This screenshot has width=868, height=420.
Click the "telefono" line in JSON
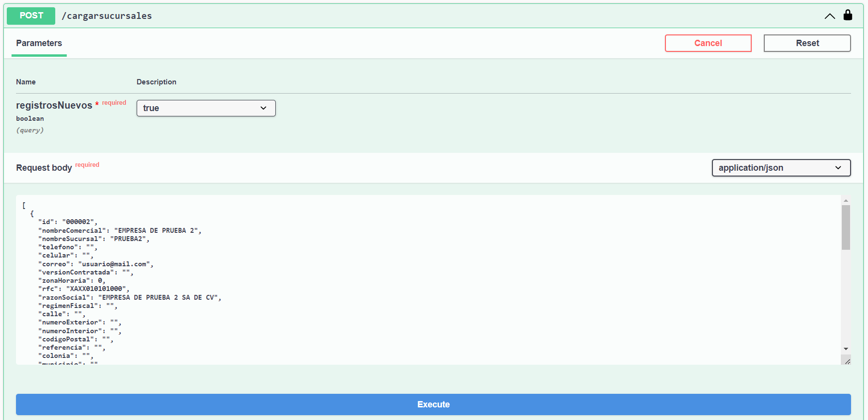click(x=68, y=247)
